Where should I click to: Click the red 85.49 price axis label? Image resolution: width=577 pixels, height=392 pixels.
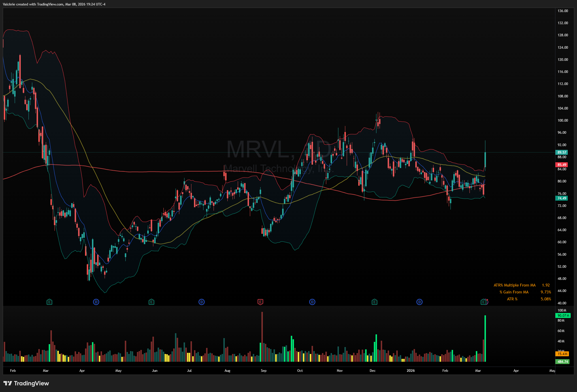click(x=561, y=165)
